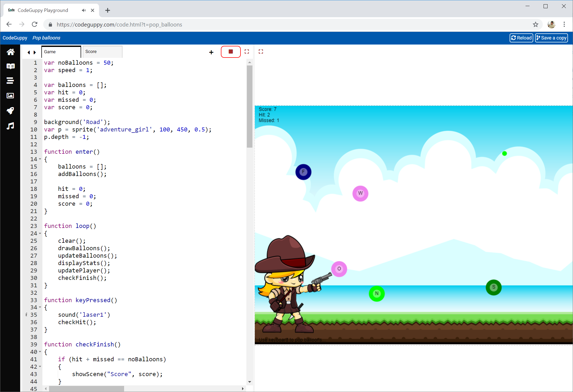This screenshot has height=392, width=573.
Task: Collapse the loop function at line 24
Action: point(40,233)
